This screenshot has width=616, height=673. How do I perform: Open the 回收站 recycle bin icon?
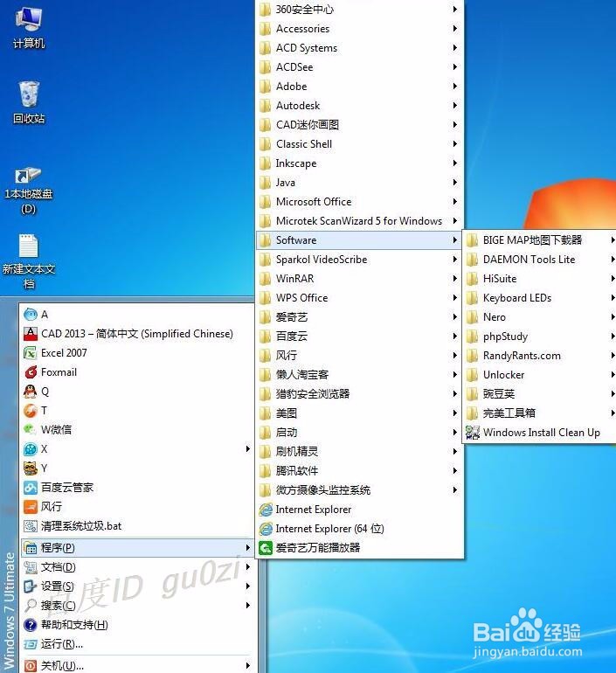pyautogui.click(x=29, y=102)
